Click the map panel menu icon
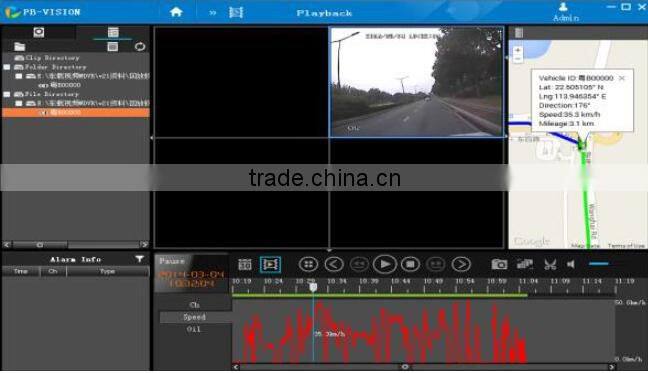Screen dimensions: 648x373 519,33
